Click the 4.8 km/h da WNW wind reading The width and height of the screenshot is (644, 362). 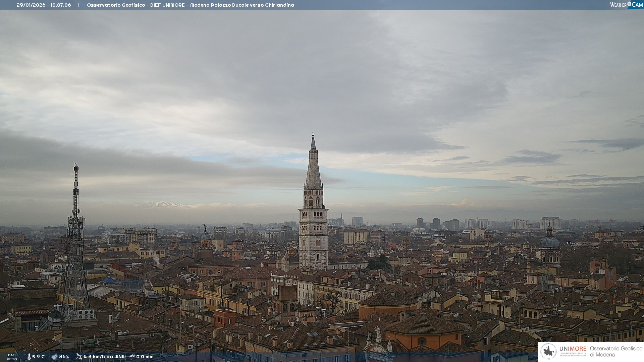point(104,357)
